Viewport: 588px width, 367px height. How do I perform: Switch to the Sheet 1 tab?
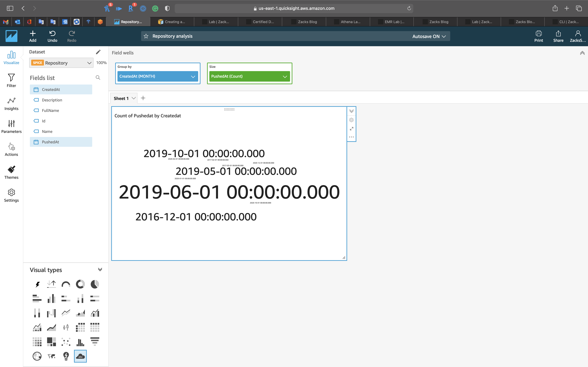point(121,98)
